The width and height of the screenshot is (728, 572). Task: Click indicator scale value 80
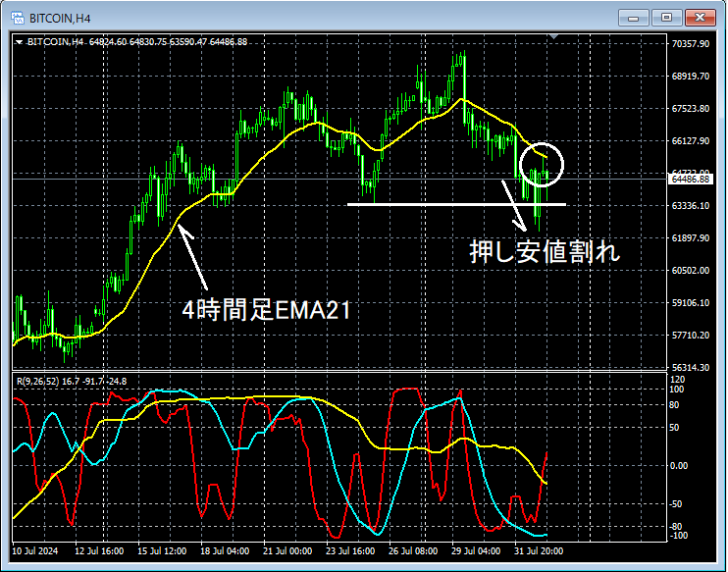tap(676, 405)
